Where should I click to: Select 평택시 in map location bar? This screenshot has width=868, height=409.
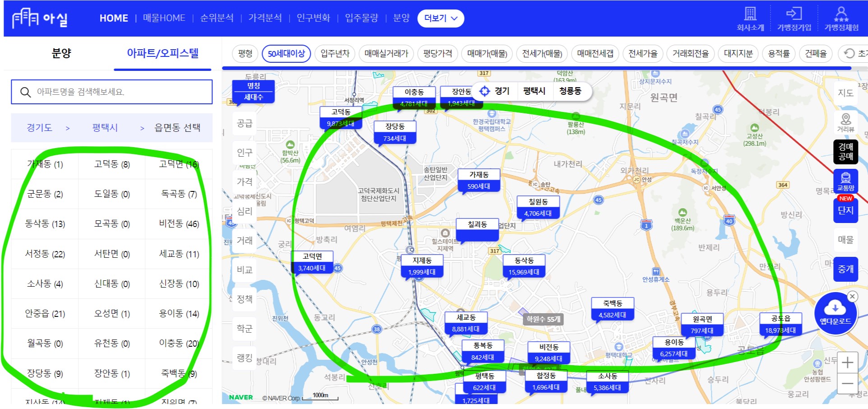[534, 91]
